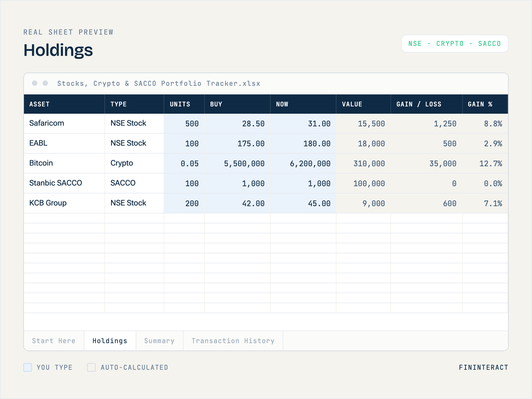Click the first window dot in title bar
This screenshot has width=532, height=399.
[35, 83]
